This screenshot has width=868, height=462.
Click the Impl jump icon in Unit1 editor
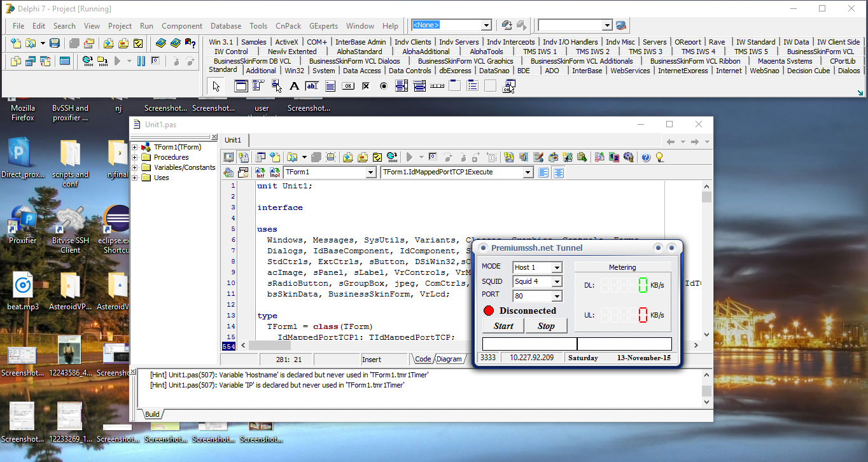tap(274, 172)
